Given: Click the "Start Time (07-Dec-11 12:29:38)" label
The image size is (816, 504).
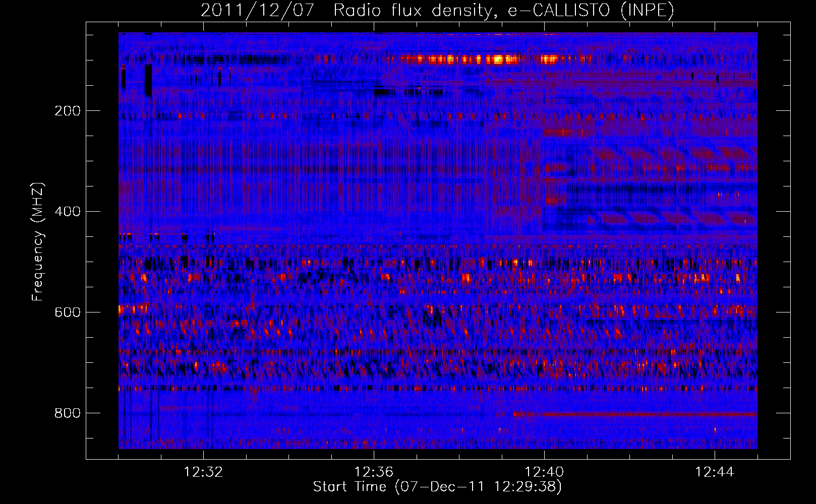Looking at the screenshot, I should click(437, 487).
